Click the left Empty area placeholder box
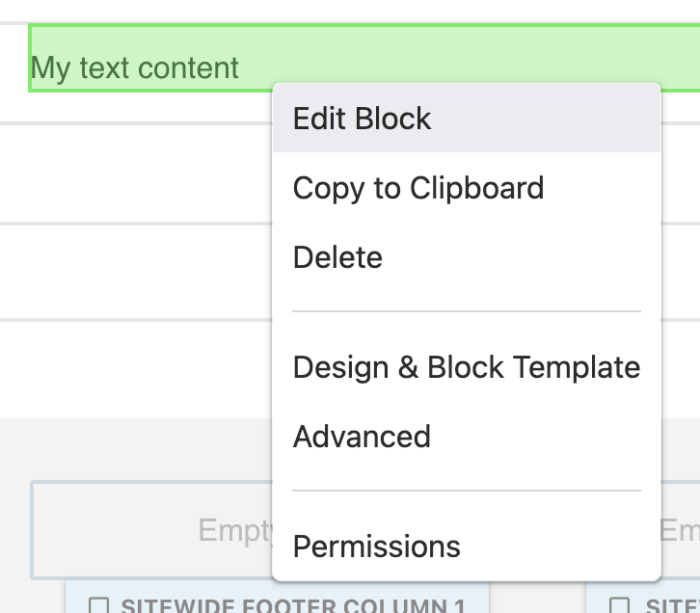700x613 pixels. click(x=145, y=530)
